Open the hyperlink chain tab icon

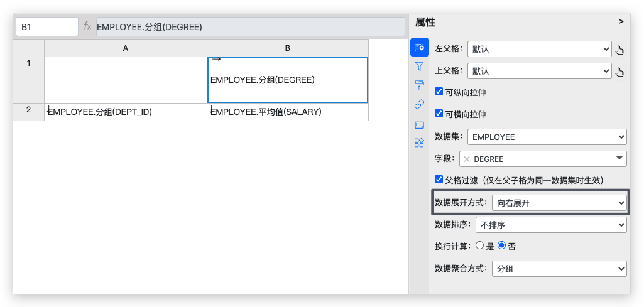[x=419, y=105]
